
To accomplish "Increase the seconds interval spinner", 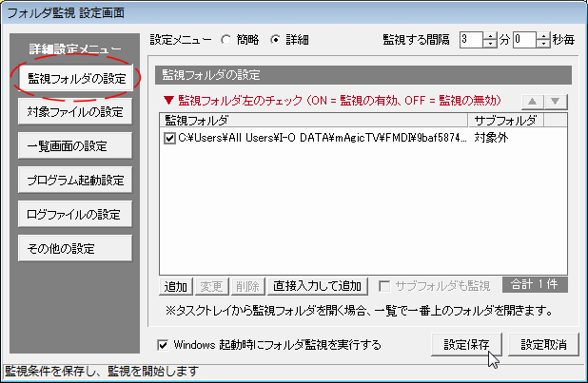I will point(542,36).
